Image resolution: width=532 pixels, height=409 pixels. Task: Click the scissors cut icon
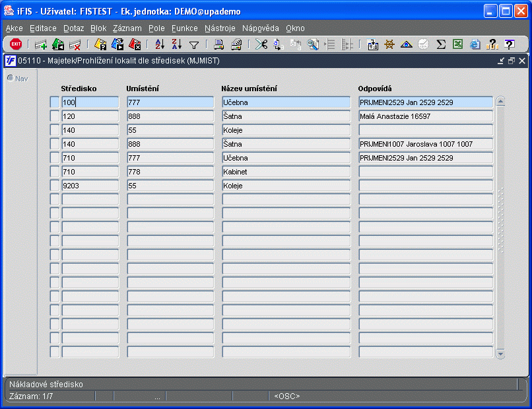click(261, 44)
